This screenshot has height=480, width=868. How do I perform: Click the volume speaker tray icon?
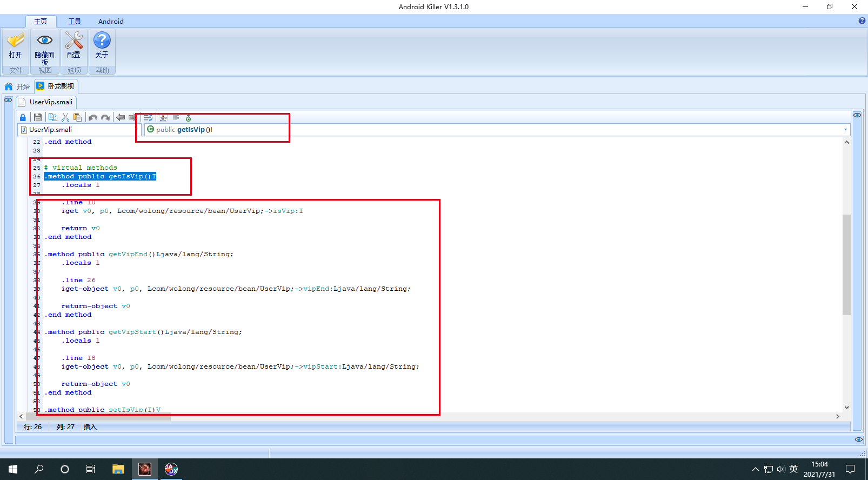[781, 469]
